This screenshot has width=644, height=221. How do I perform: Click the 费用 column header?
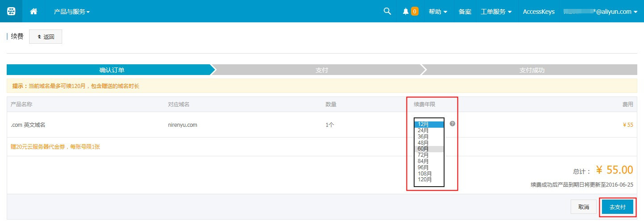point(628,104)
